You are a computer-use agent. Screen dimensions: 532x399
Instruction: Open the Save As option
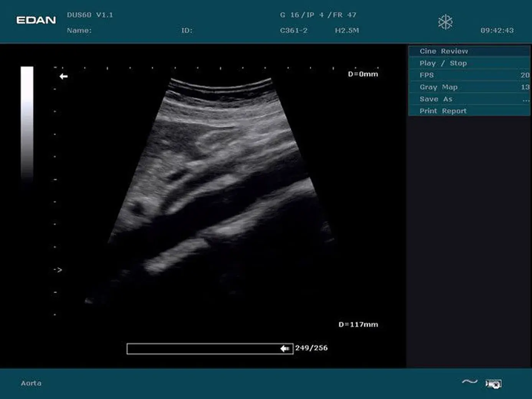(x=469, y=99)
